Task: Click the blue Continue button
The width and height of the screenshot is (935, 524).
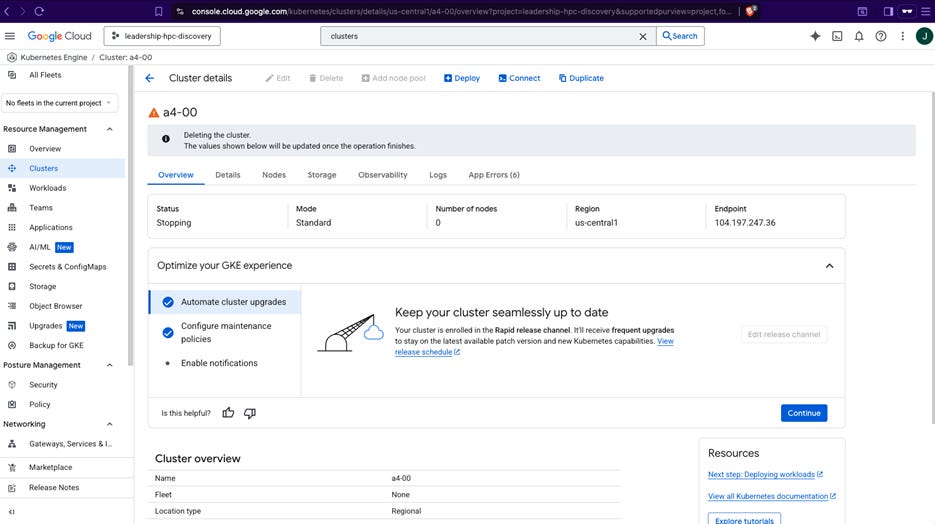Action: tap(804, 413)
